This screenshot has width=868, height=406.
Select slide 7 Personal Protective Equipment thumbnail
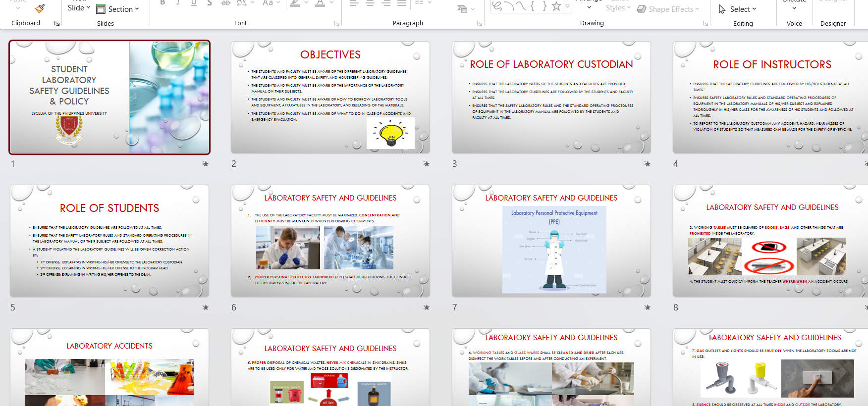[551, 241]
